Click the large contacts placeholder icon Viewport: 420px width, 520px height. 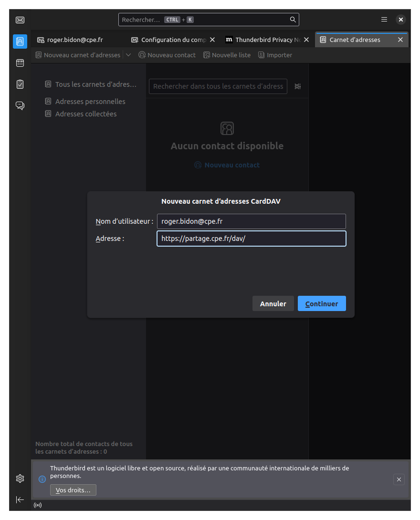click(227, 128)
